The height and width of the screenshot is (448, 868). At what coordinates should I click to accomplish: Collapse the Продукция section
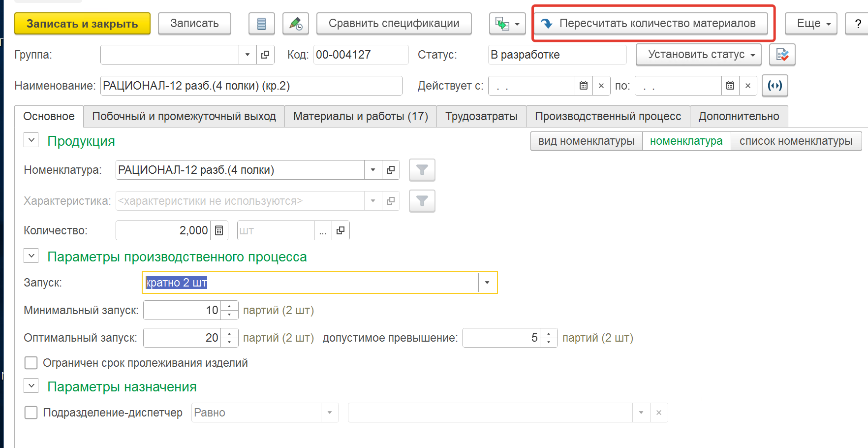click(x=31, y=140)
